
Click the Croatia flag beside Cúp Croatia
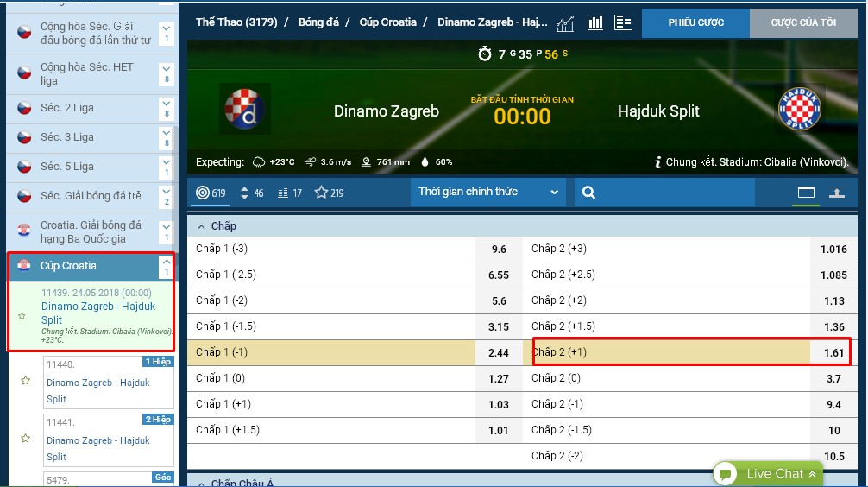pos(24,265)
